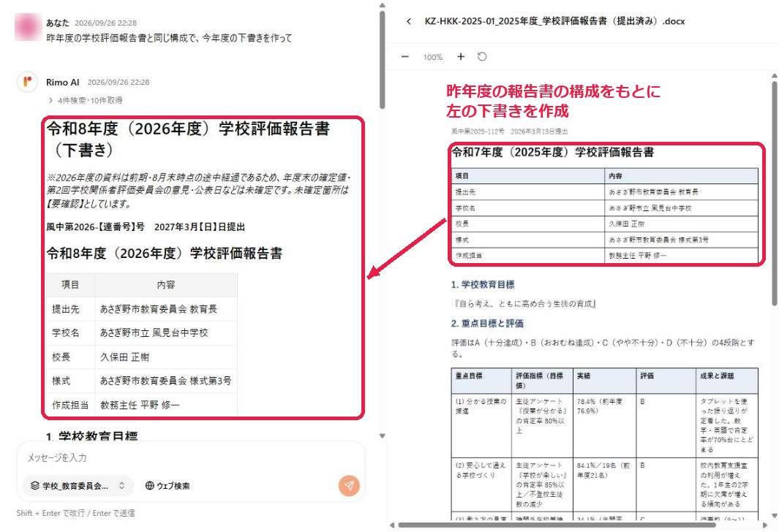Click the (2) 安心して通える学校づくり cell

[481, 484]
